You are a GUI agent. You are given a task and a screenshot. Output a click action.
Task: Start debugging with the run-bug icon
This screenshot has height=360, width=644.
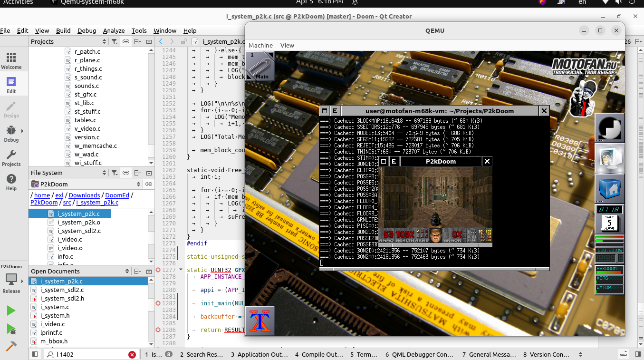pos(11,329)
